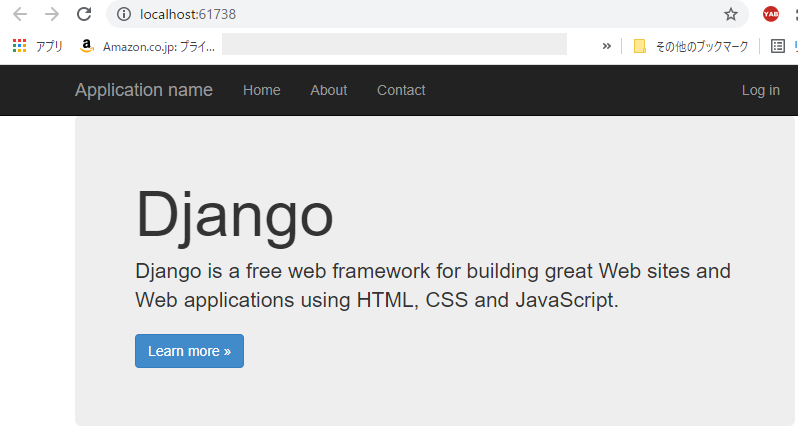View site information icon in address bar
Screen dimensions: 798x433
pos(124,14)
